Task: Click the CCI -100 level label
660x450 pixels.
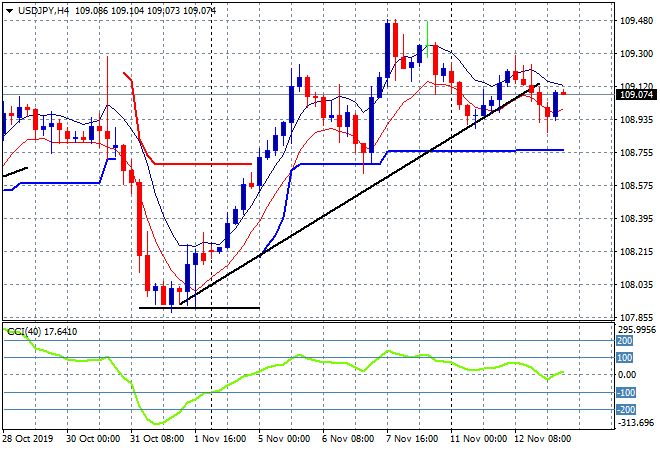Action: click(x=626, y=393)
